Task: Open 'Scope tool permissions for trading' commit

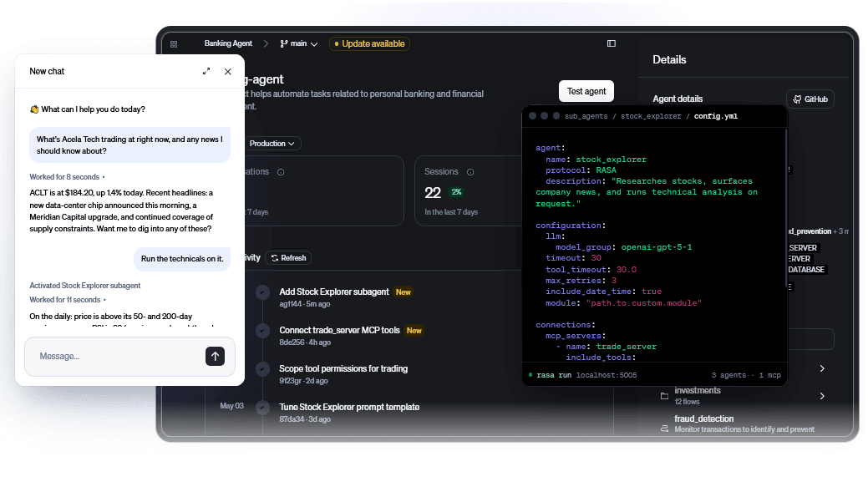Action: click(343, 368)
